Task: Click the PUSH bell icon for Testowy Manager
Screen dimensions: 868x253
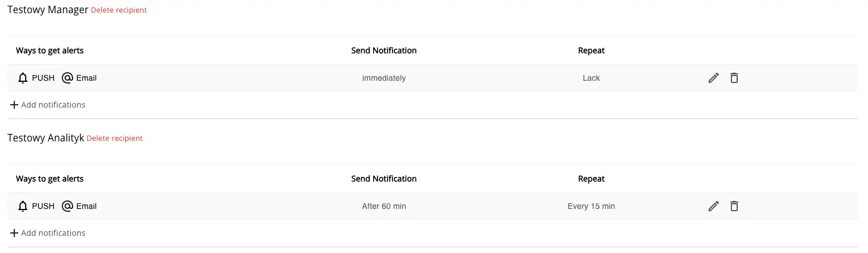Action: coord(23,78)
